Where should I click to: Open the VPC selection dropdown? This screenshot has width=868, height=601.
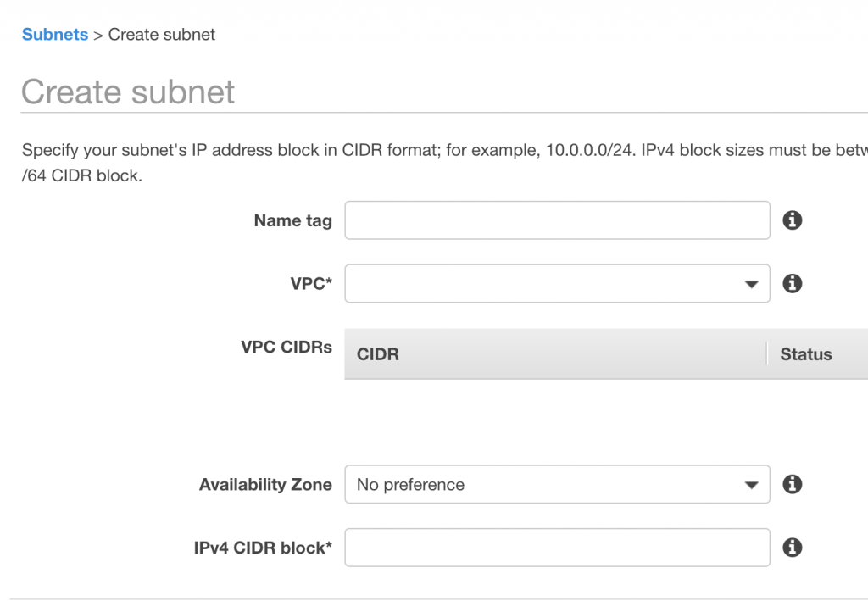pos(557,283)
